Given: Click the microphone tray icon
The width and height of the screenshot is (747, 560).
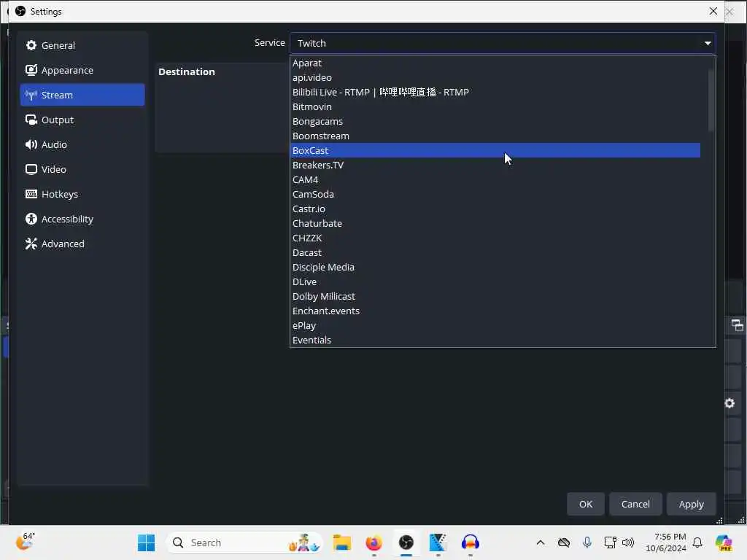Looking at the screenshot, I should tap(587, 542).
